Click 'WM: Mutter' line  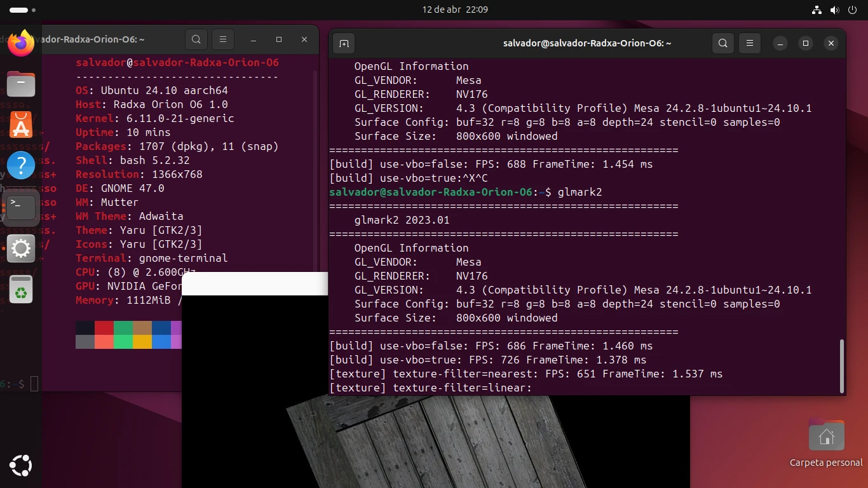pos(107,202)
